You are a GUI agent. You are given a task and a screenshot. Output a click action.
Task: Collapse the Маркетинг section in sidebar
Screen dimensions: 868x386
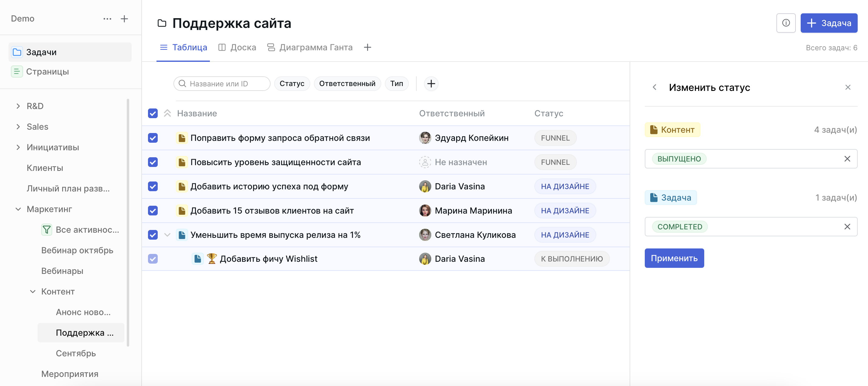[18, 209]
